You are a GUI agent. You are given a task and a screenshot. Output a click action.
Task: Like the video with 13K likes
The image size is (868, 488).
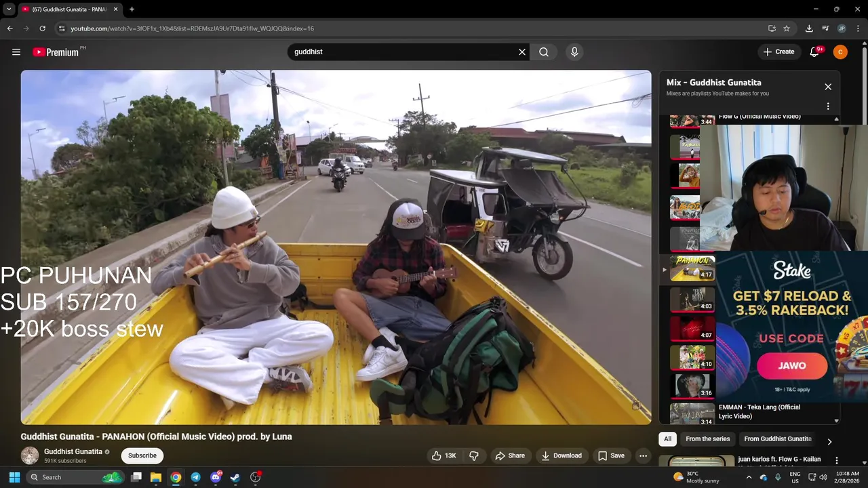click(x=443, y=455)
